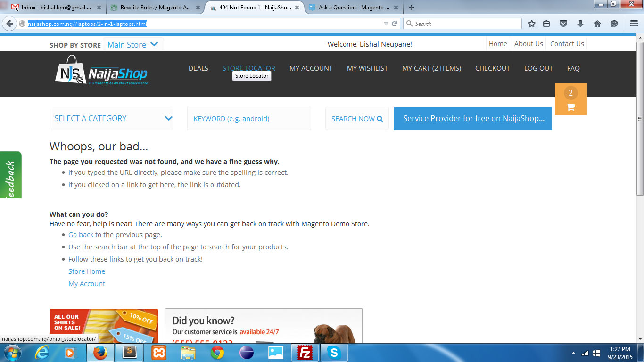
Task: Open Eclipse from the taskbar
Action: (247, 353)
